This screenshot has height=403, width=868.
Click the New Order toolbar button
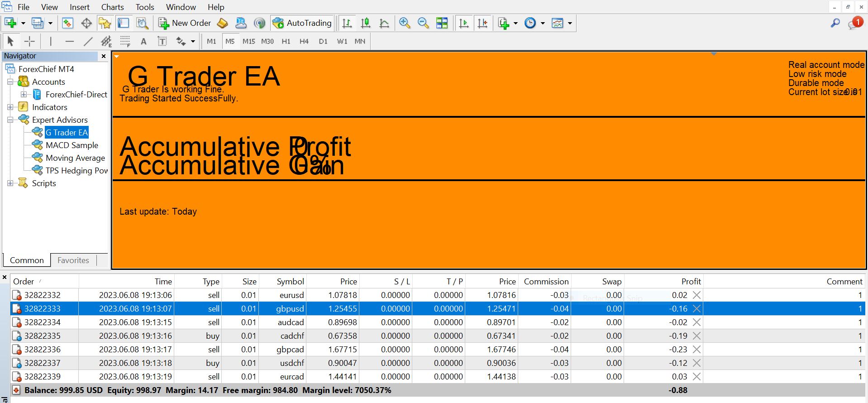point(185,23)
